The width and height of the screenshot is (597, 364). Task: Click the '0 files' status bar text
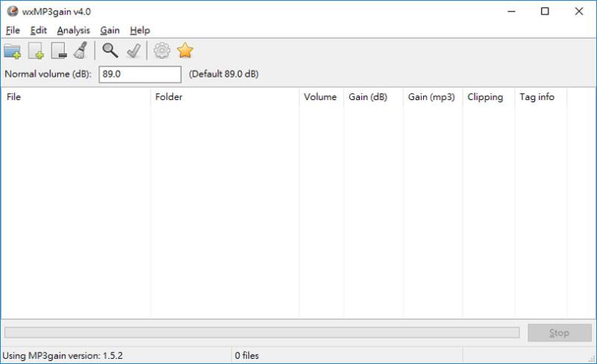click(x=247, y=356)
